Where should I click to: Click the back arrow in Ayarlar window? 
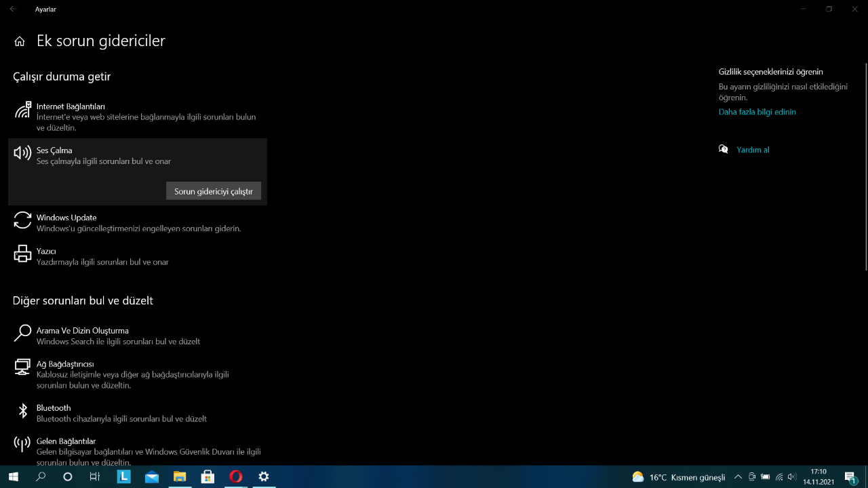[x=13, y=9]
